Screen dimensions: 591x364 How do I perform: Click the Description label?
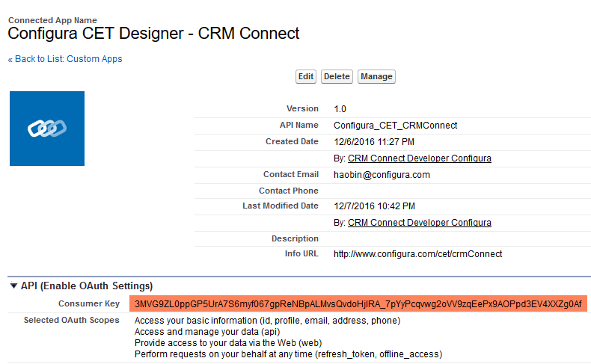click(x=295, y=238)
